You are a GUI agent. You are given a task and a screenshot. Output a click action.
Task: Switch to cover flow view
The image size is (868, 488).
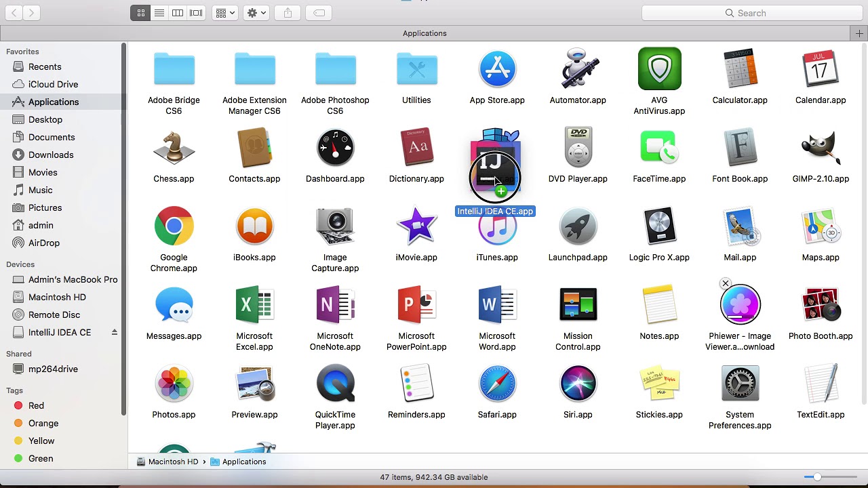pyautogui.click(x=196, y=13)
